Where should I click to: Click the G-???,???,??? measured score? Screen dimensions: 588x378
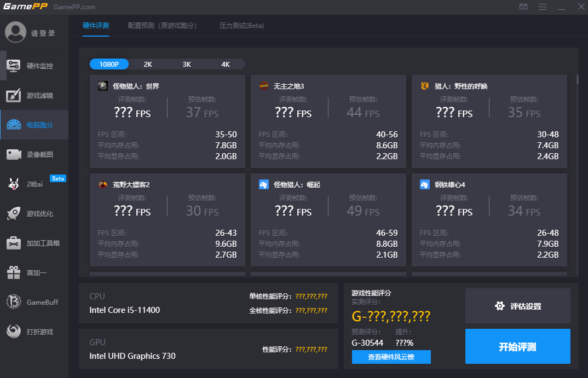coord(391,317)
